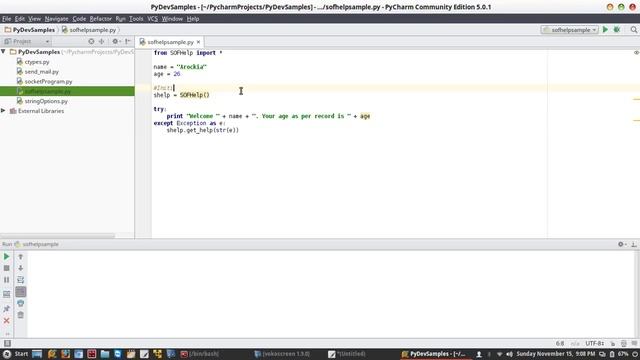Run sofhelpsample from the top toolbar
The image size is (640, 360).
605,30
